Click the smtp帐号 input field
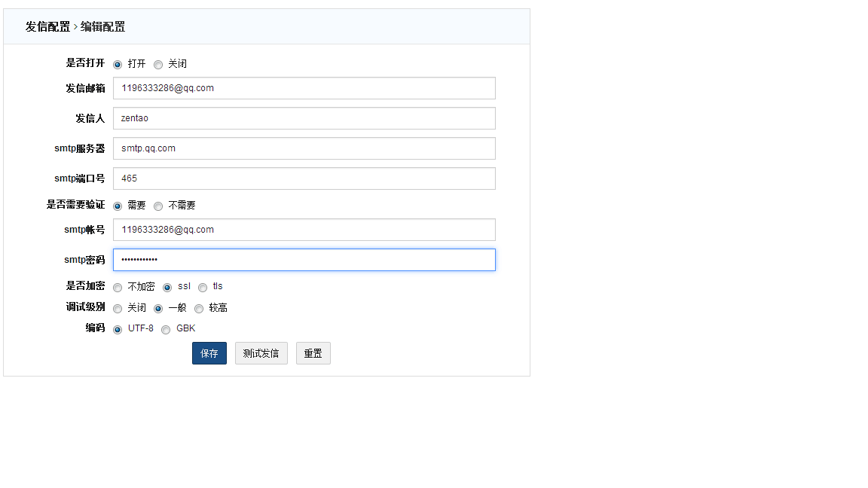 click(x=304, y=230)
